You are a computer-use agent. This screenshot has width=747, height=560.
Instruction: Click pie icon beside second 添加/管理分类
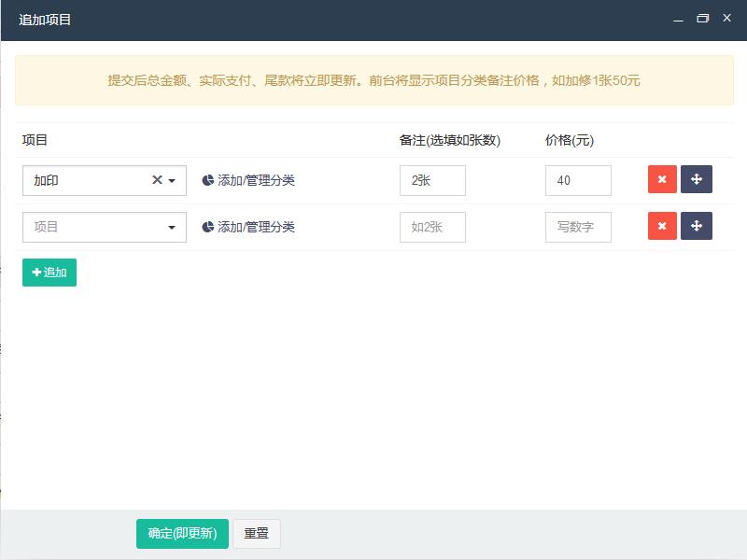tap(207, 228)
